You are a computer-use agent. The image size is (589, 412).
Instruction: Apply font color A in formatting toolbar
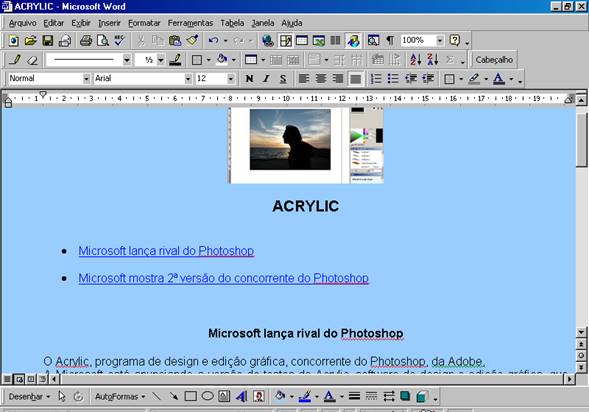[x=499, y=78]
